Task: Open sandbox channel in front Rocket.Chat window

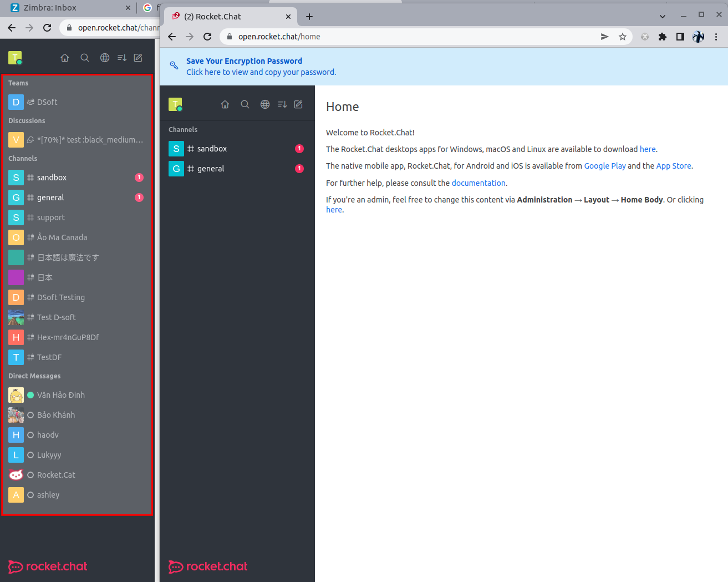Action: 237,149
